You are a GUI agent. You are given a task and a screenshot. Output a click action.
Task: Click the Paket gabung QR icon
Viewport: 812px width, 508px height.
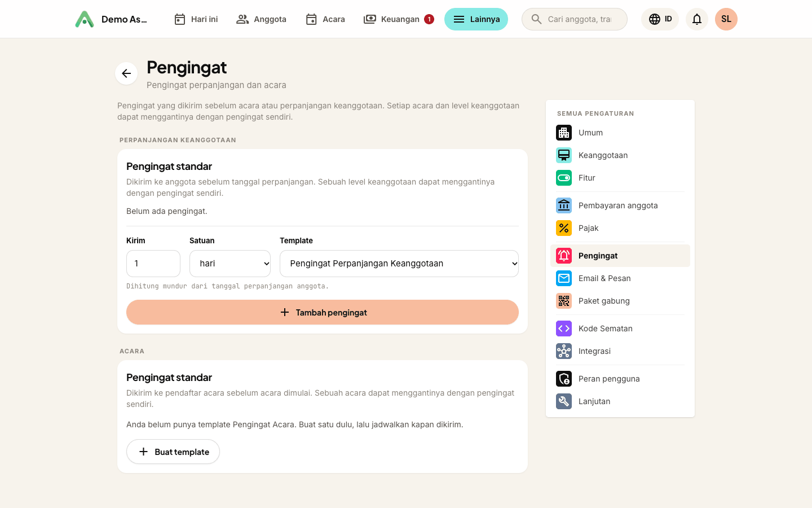click(564, 301)
